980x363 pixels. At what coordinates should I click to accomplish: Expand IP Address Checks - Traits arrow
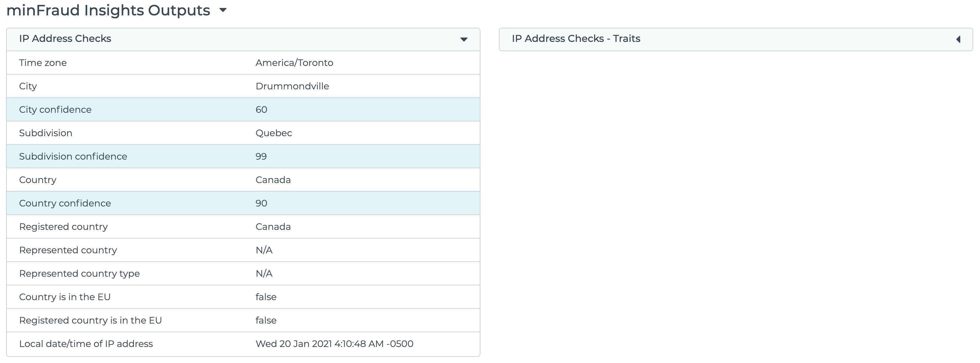pyautogui.click(x=958, y=39)
